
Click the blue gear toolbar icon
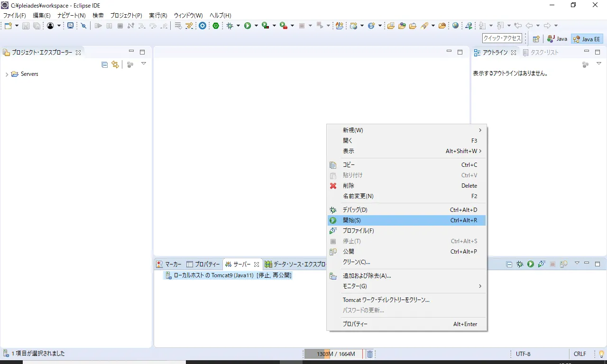[x=202, y=26]
